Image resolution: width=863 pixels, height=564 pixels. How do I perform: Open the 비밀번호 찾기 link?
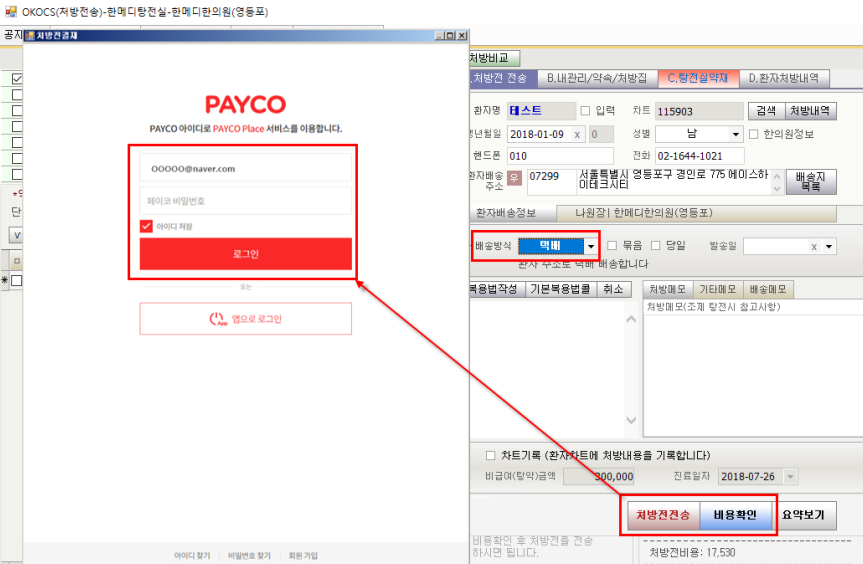(249, 556)
